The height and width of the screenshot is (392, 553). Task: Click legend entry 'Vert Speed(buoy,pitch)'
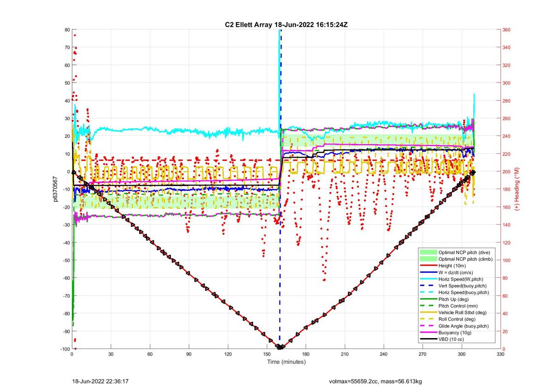463,286
